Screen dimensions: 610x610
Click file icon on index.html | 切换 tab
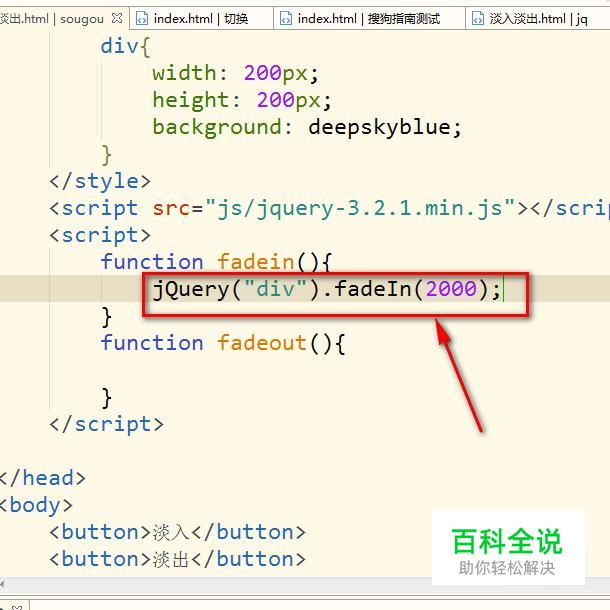142,18
